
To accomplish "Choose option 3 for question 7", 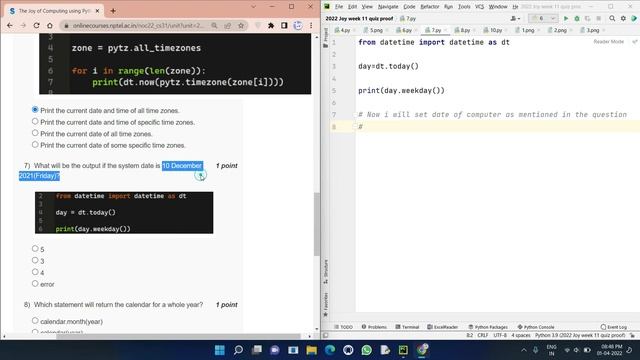I will (x=35, y=260).
